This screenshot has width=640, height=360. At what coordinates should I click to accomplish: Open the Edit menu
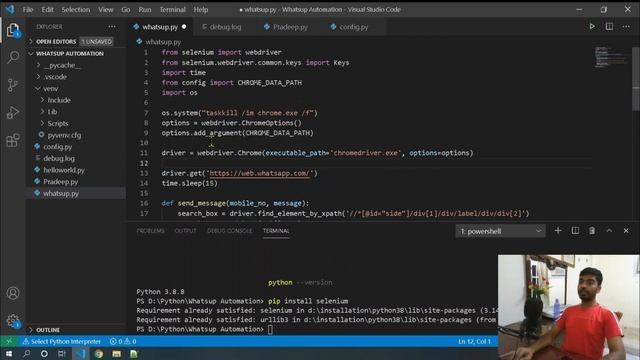(47, 9)
